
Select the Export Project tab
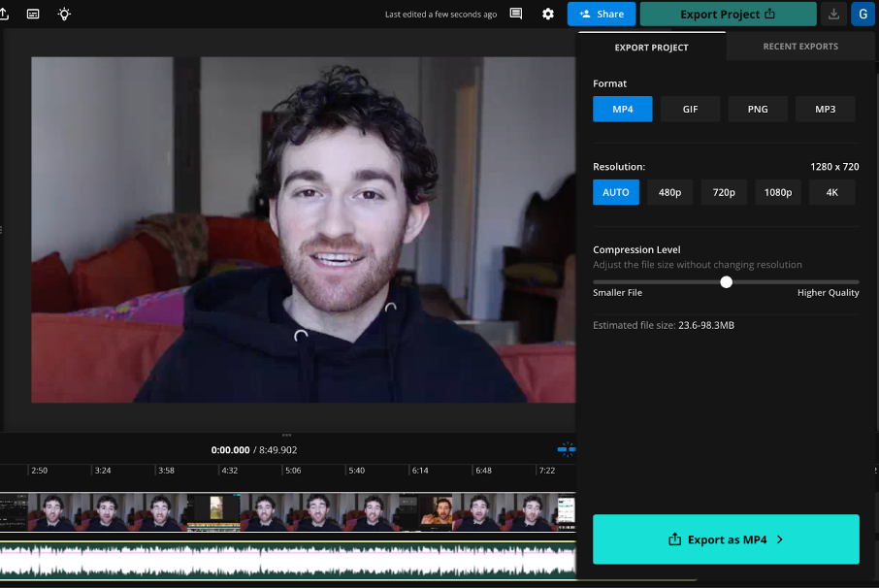[651, 48]
